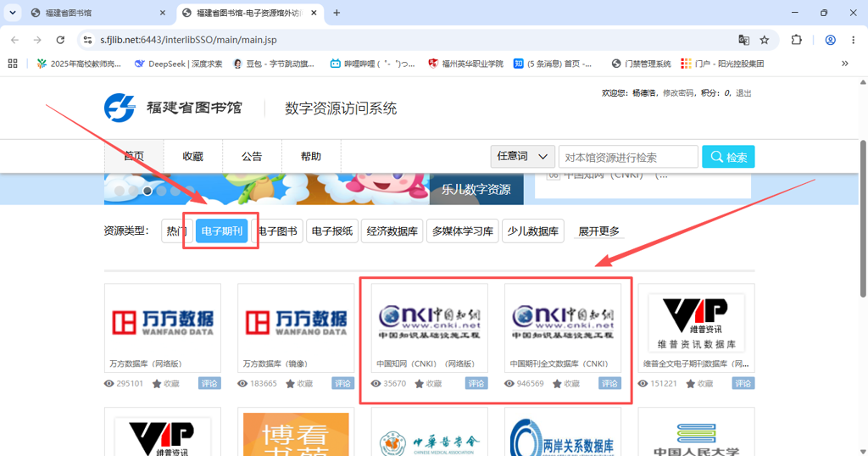Open 中国知网（CNKI）（网络版）thumbnail
The height and width of the screenshot is (456, 868).
tap(430, 328)
